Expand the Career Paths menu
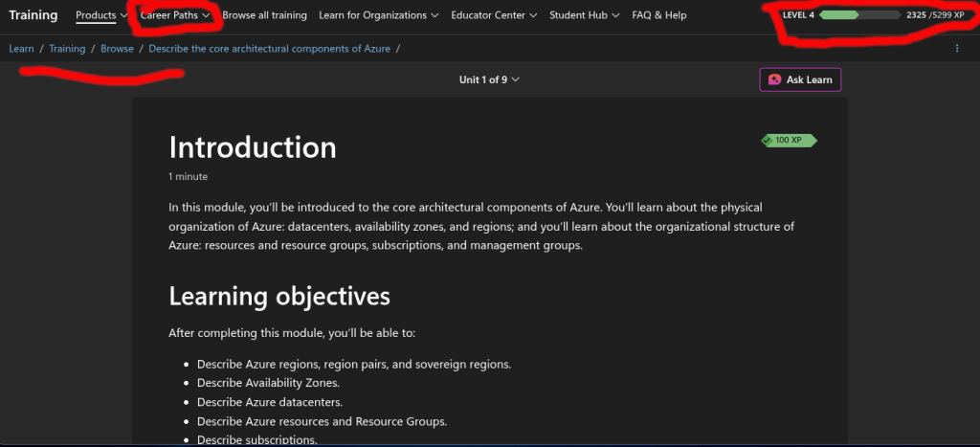980x447 pixels. pyautogui.click(x=175, y=15)
